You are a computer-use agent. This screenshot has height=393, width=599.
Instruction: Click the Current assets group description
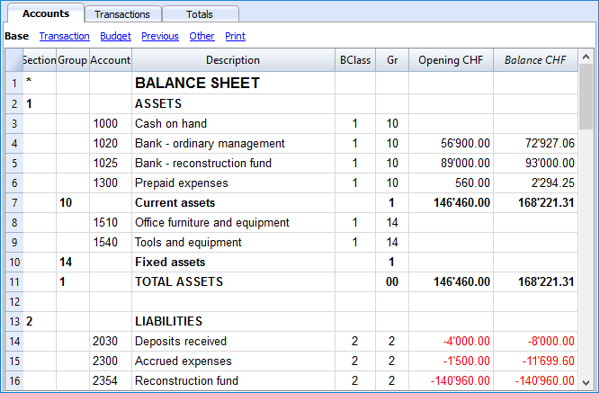(x=175, y=203)
